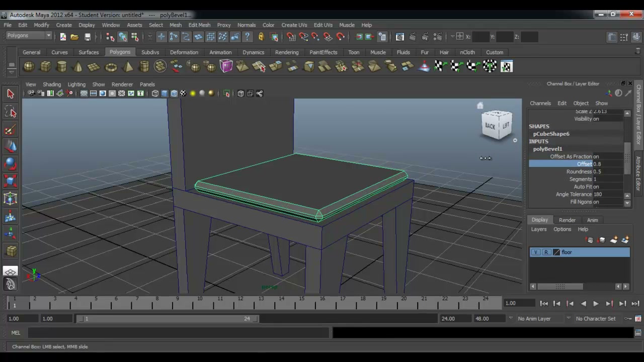Create a polygon plane from the shelf
The height and width of the screenshot is (362, 644).
coord(94,66)
